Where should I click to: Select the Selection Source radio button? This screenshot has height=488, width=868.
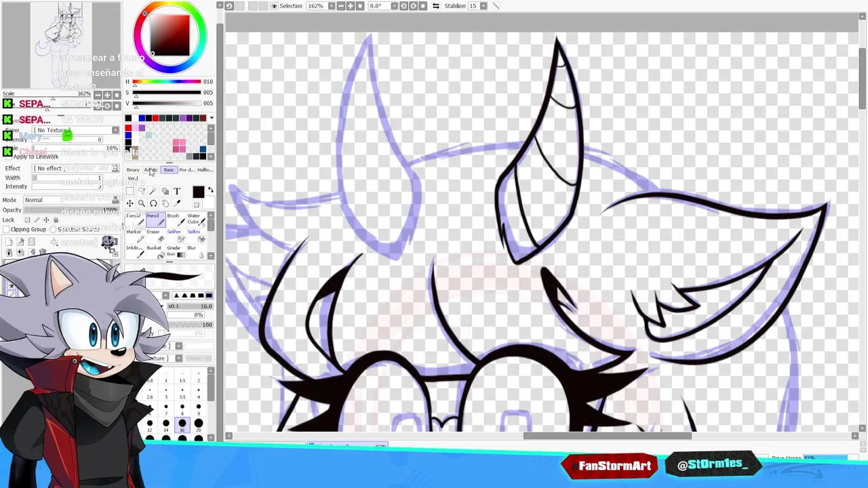coord(53,229)
